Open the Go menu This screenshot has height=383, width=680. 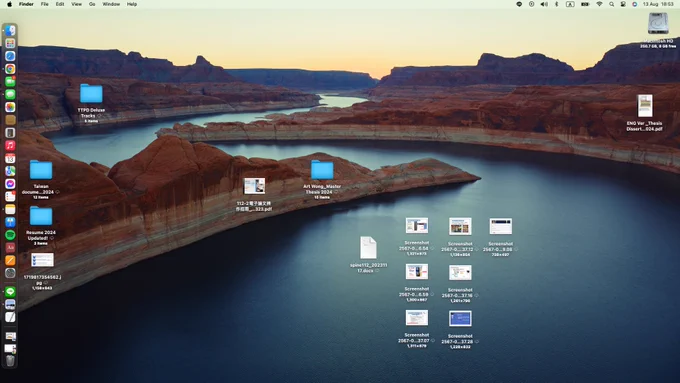(x=92, y=4)
